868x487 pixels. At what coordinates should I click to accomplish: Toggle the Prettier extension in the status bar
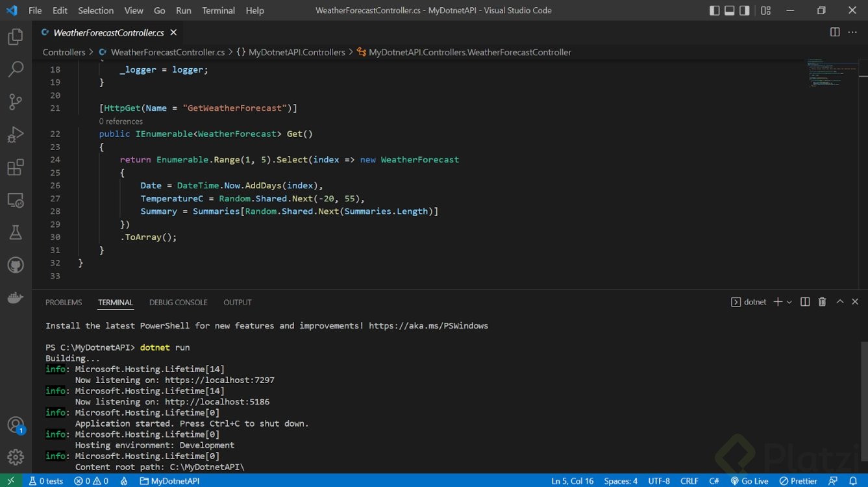coord(798,481)
